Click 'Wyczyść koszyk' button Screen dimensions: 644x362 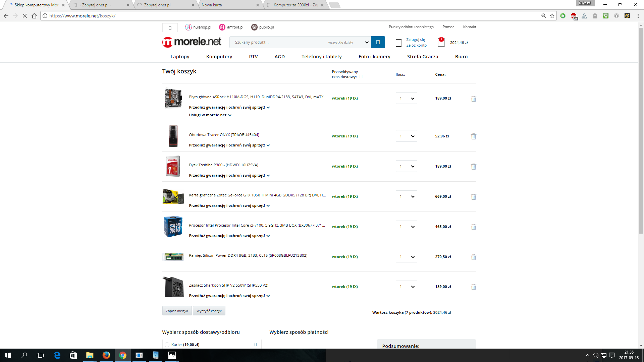(x=209, y=311)
